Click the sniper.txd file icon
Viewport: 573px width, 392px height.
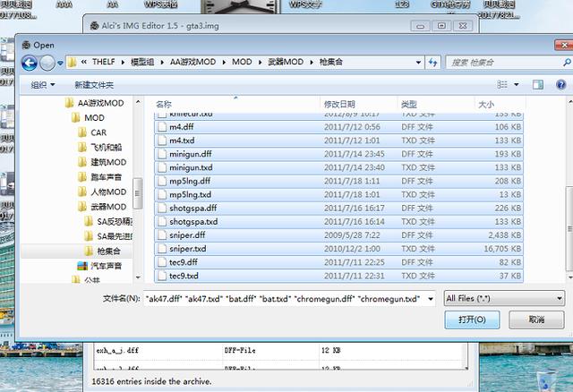coord(161,249)
